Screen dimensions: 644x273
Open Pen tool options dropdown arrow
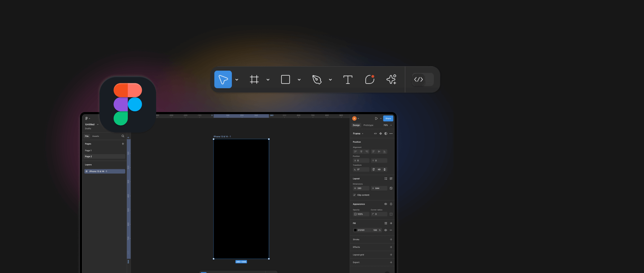[x=330, y=80]
